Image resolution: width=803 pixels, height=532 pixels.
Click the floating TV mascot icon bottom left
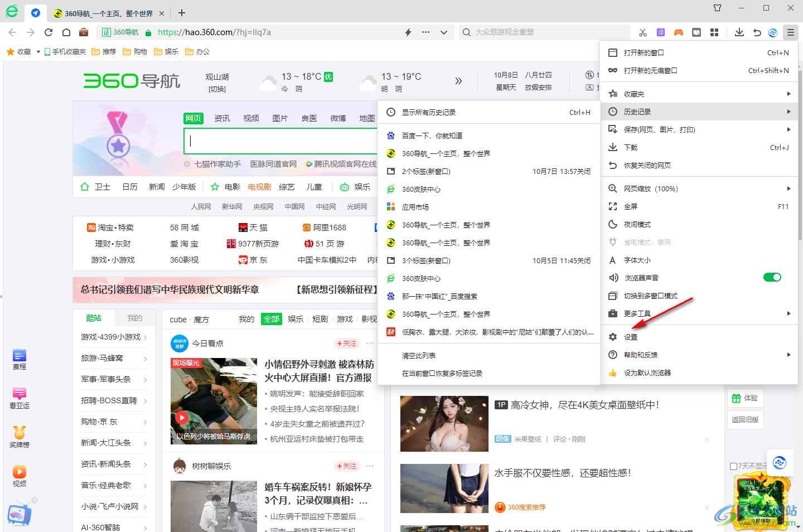(x=19, y=514)
